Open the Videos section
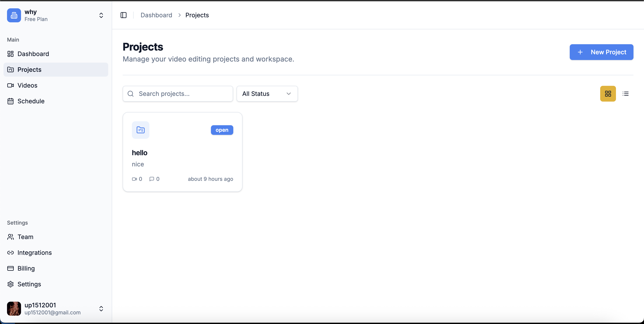Image resolution: width=644 pixels, height=324 pixels. (28, 85)
